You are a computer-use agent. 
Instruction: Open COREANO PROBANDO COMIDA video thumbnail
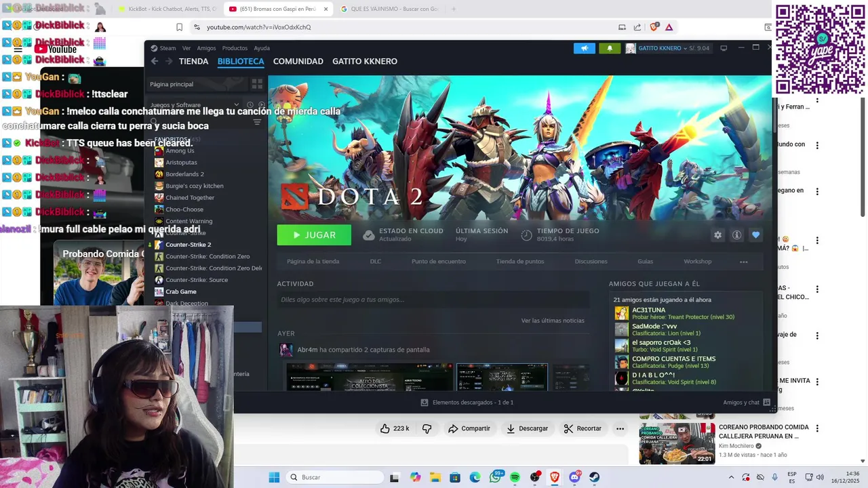pos(677,443)
